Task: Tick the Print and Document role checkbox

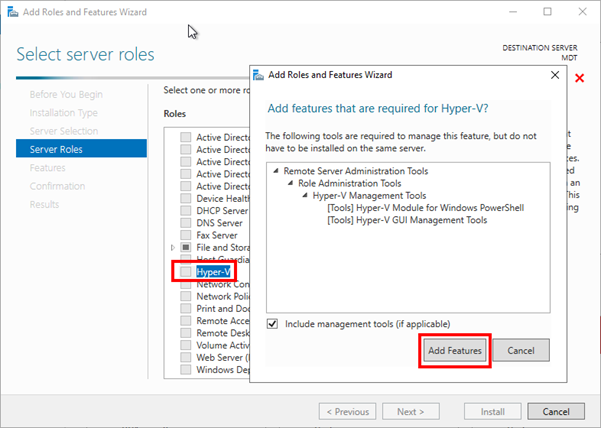Action: (186, 308)
